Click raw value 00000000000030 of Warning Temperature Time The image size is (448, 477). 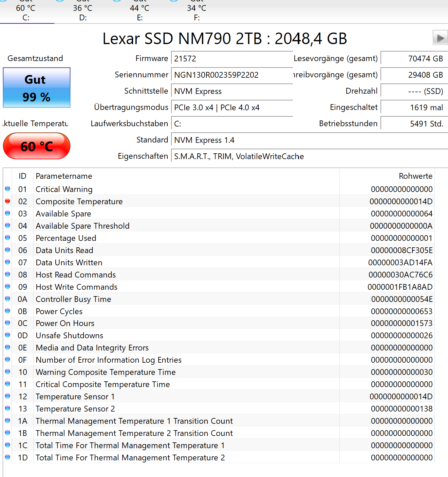coord(402,372)
